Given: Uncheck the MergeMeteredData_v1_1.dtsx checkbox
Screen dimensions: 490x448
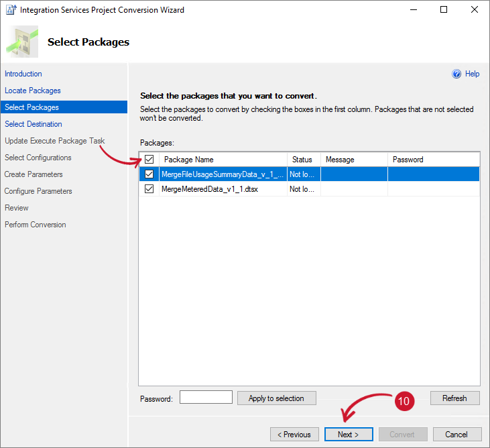Looking at the screenshot, I should [149, 189].
